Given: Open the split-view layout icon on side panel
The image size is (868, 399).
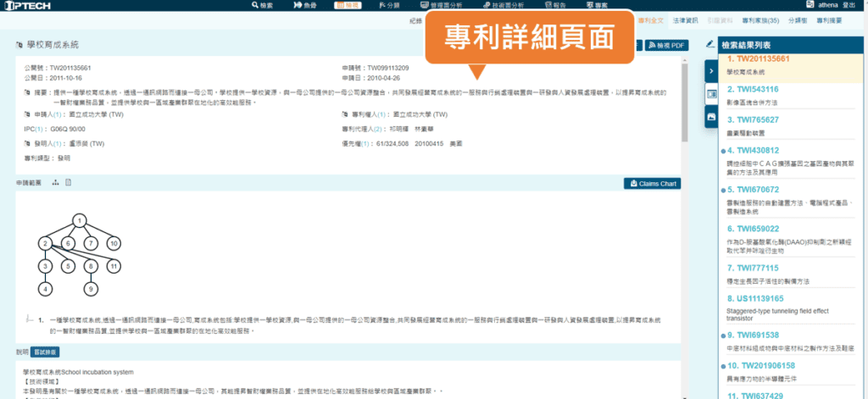Looking at the screenshot, I should [x=711, y=94].
